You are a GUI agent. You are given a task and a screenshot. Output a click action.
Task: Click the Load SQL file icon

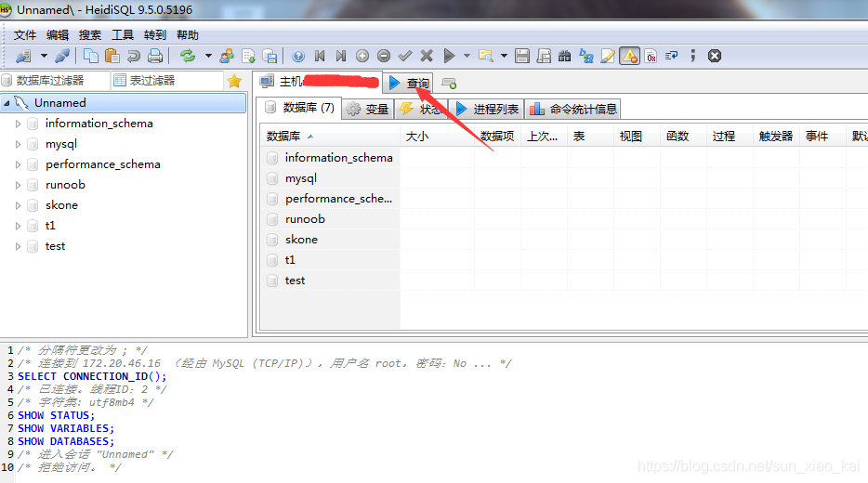tap(270, 56)
